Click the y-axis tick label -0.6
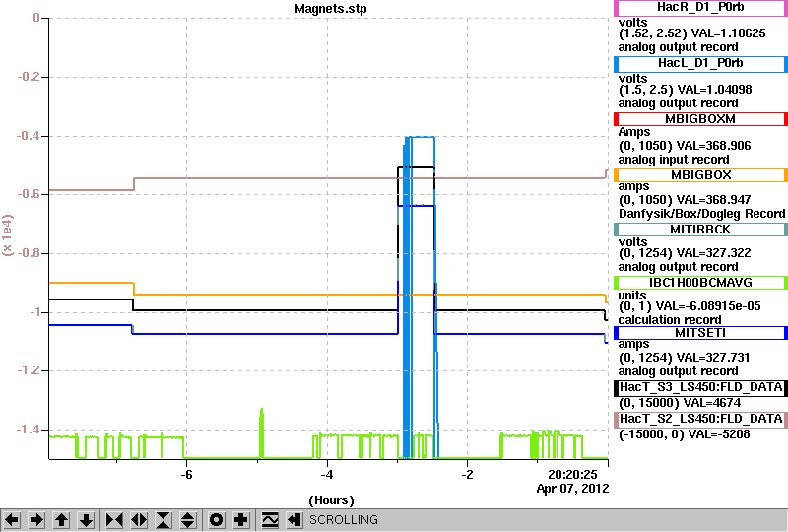Viewport: 788px width, 532px height. (29, 194)
